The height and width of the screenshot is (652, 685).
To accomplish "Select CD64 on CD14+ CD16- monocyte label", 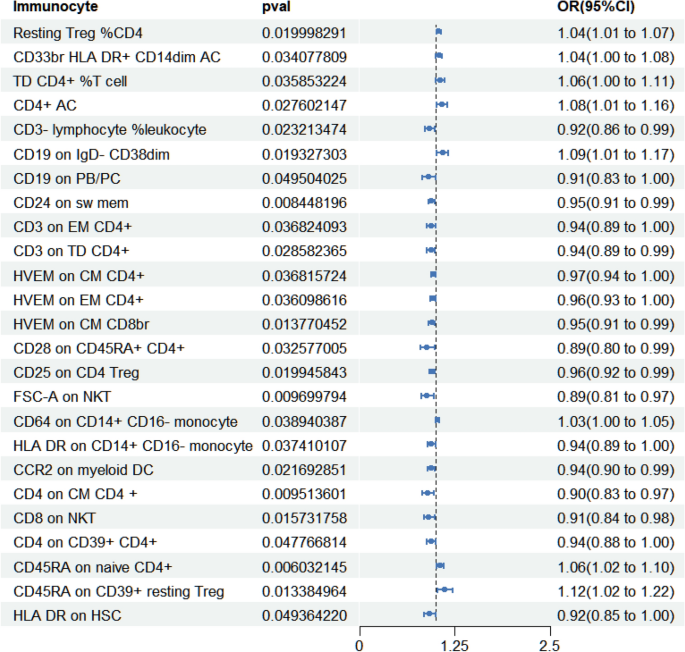I will pos(125,422).
